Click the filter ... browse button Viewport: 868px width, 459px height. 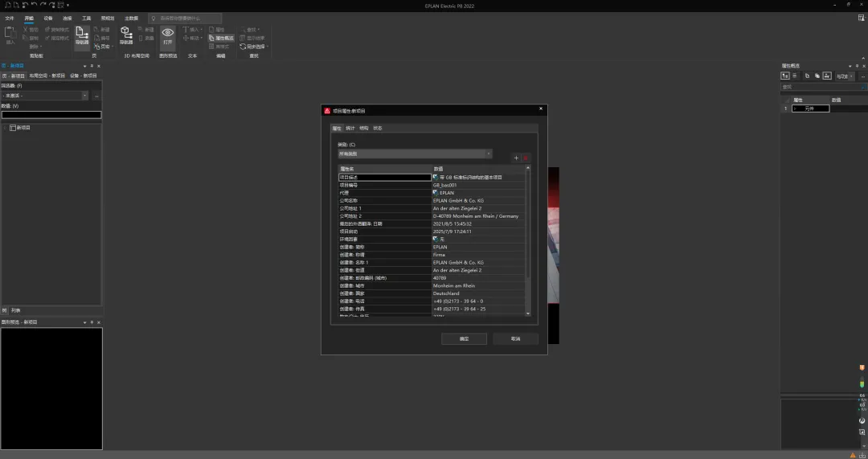96,96
